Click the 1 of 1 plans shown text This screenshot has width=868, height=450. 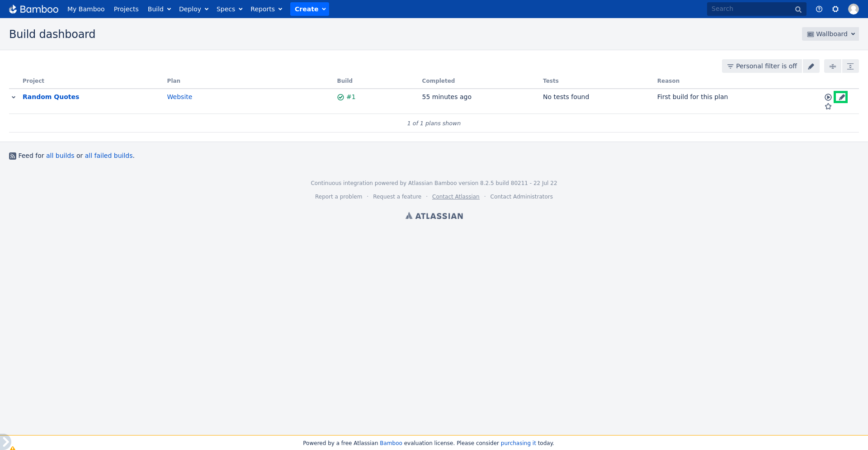pyautogui.click(x=434, y=123)
